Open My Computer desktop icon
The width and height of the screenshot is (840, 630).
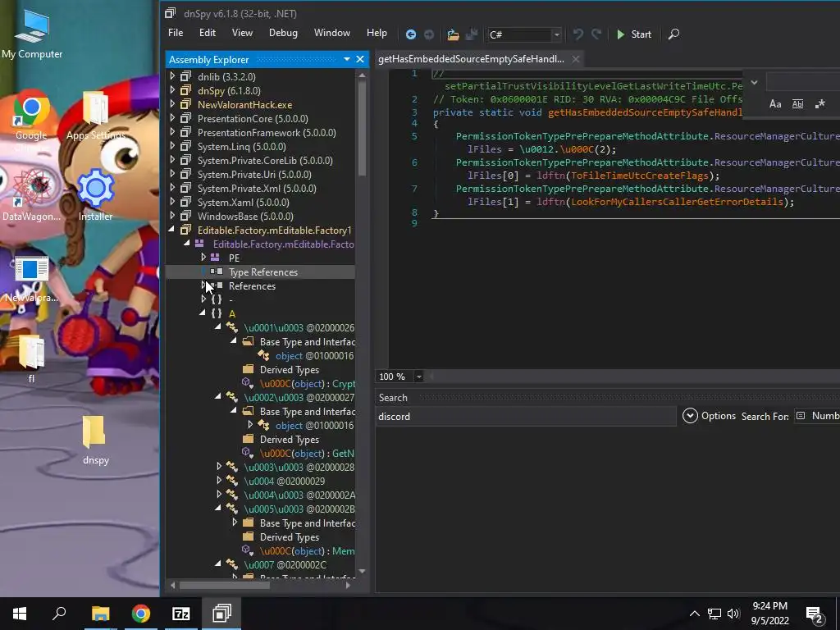(32, 34)
